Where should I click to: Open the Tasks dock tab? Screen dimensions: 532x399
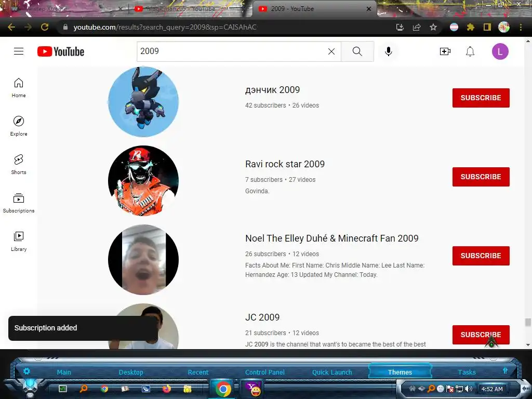(467, 372)
